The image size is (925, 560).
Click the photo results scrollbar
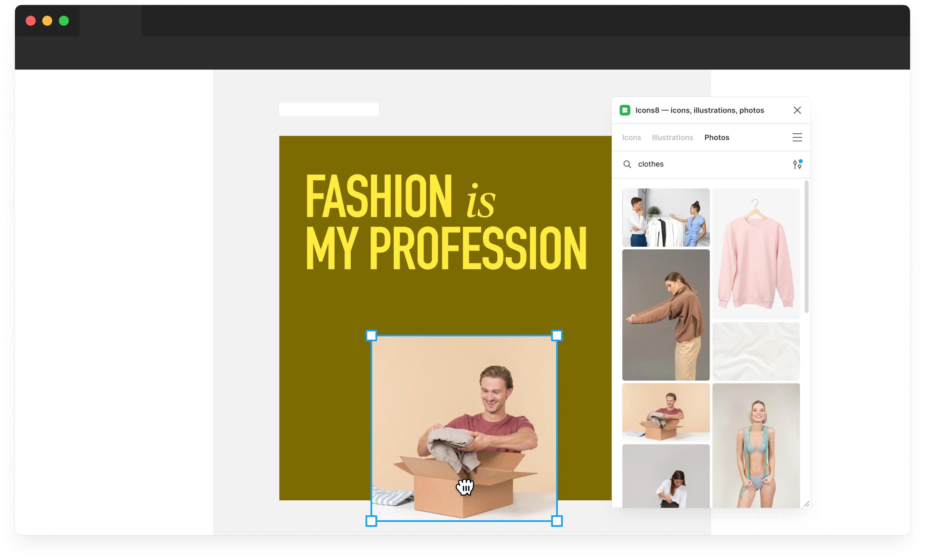[806, 247]
